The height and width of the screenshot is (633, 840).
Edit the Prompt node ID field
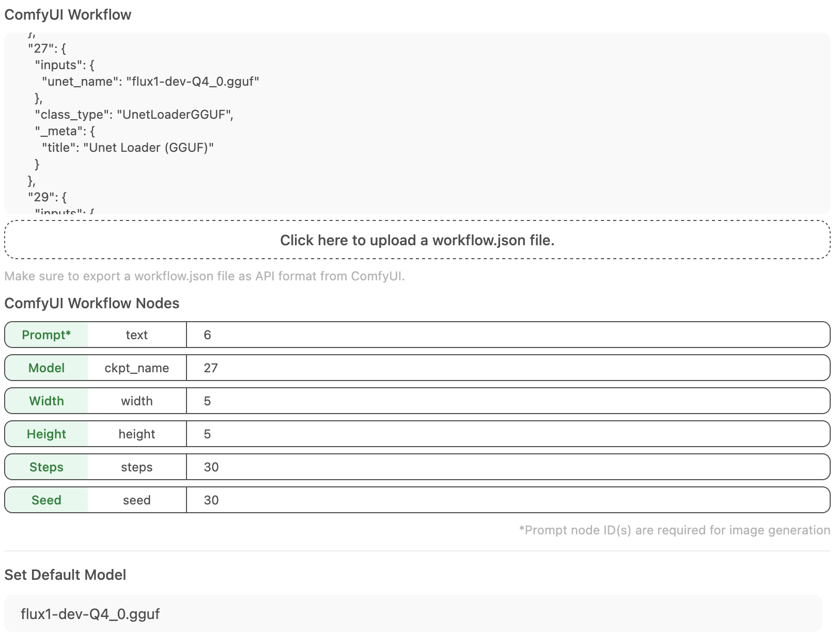pos(508,335)
